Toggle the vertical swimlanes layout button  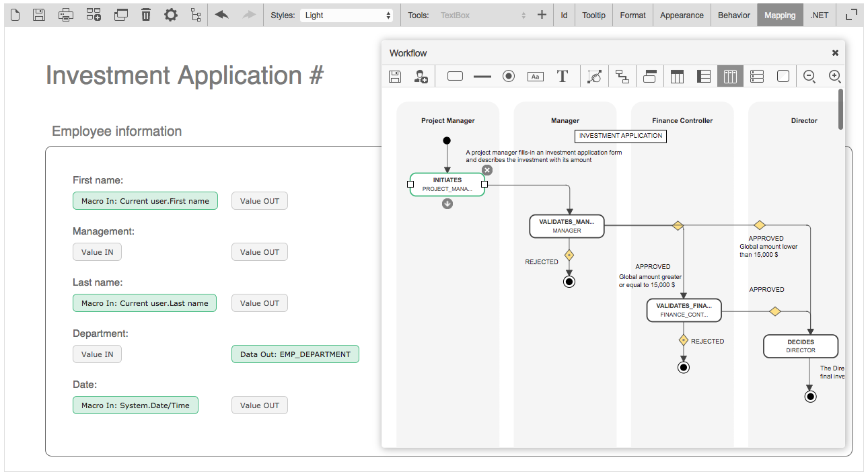pyautogui.click(x=730, y=77)
